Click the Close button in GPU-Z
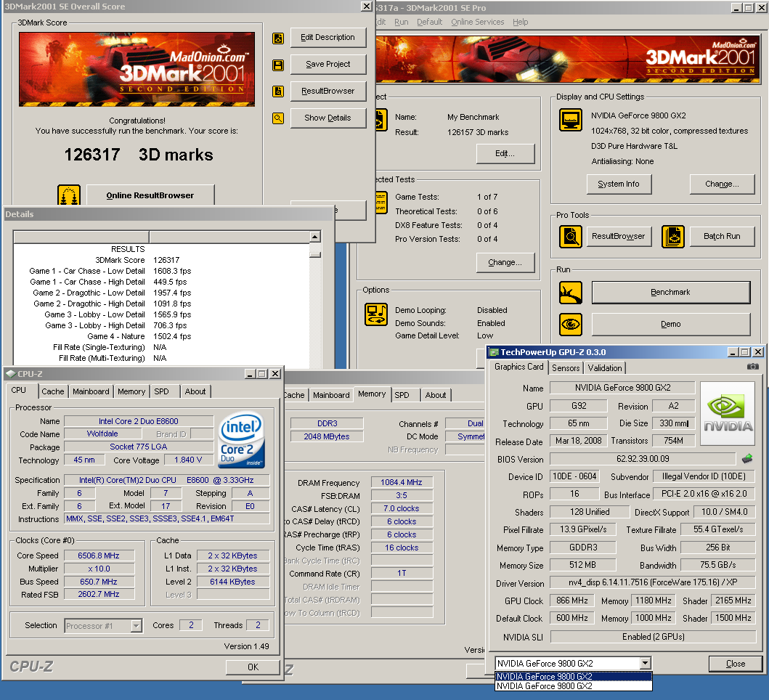This screenshot has width=769, height=700. tap(735, 664)
